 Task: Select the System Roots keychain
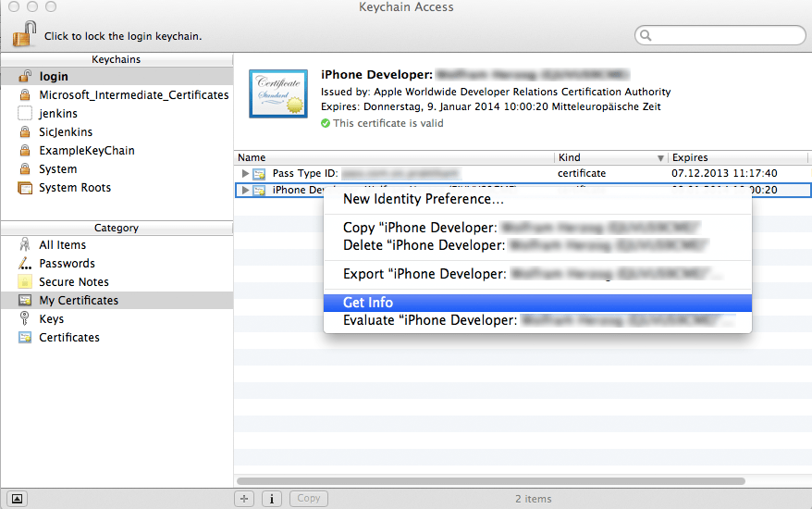117,188
